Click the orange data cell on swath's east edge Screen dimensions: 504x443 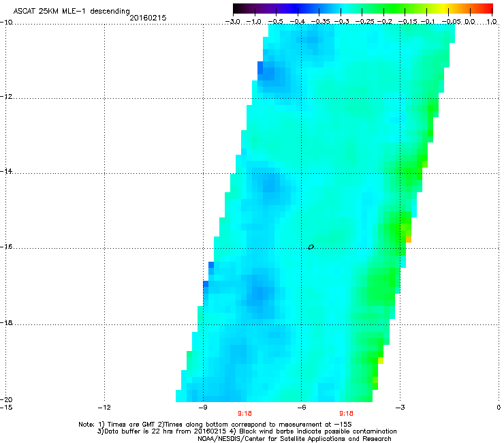tap(409, 240)
